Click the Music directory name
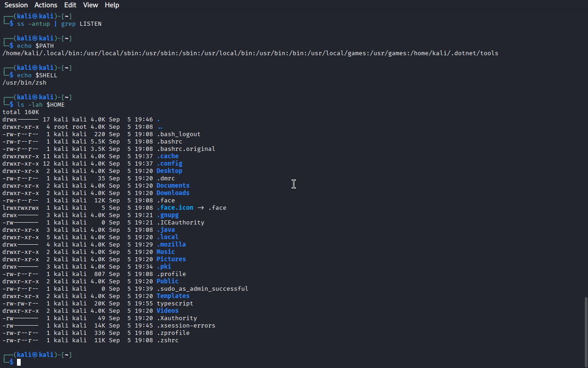Screen dimensions: 588x368 click(166, 252)
